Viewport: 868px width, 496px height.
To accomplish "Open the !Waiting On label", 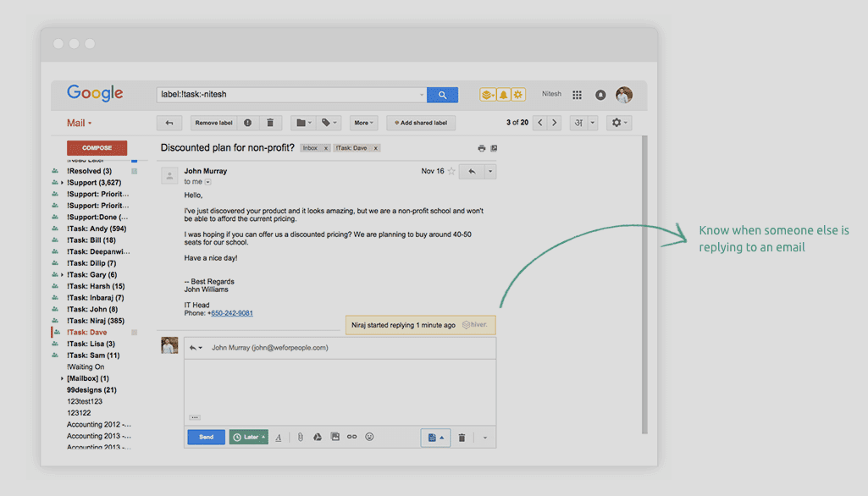I will point(86,367).
